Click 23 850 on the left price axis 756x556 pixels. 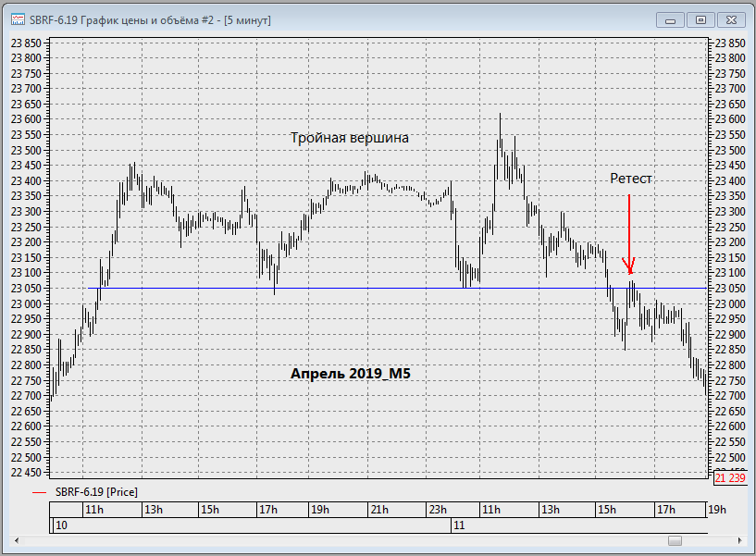coord(26,43)
